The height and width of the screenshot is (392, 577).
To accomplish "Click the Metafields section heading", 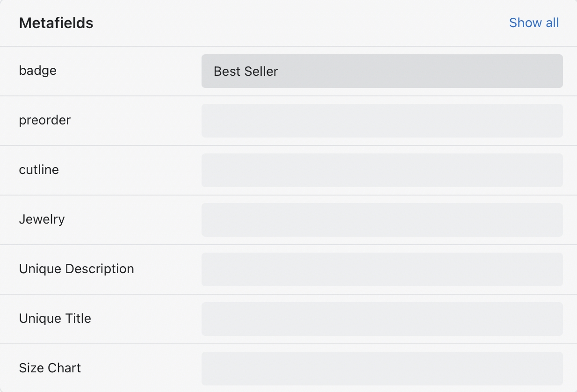I will click(56, 23).
